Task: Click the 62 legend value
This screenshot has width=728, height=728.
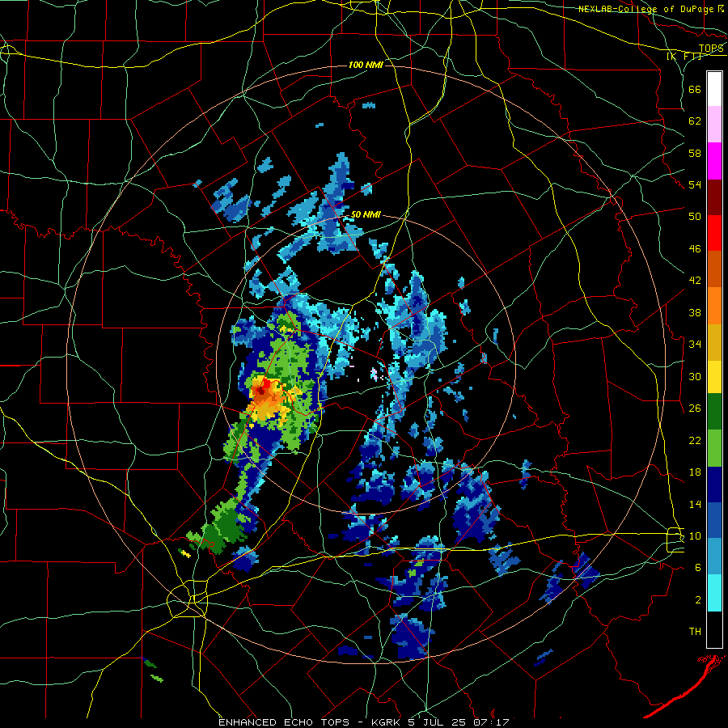Action: click(x=695, y=121)
